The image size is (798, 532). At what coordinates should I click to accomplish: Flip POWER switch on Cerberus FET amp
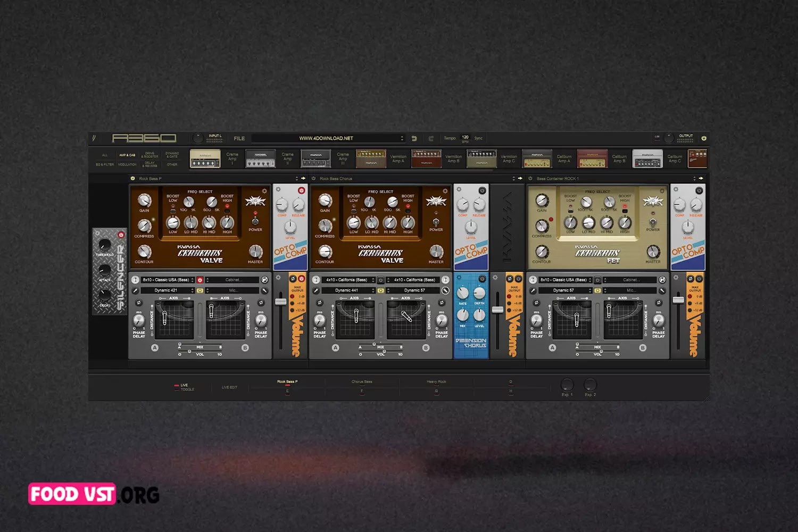(653, 222)
